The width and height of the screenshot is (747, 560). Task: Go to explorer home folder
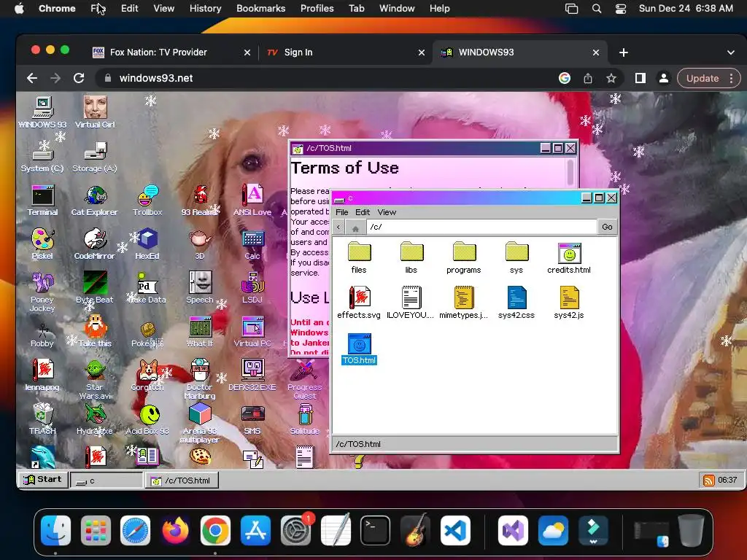(355, 227)
